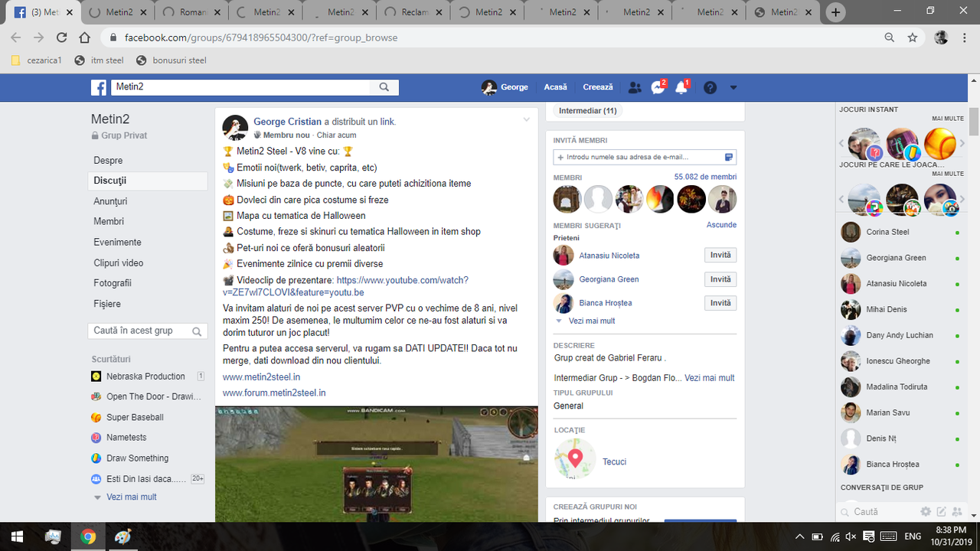Click the Tecuci location map thumbnail
Viewport: 980px width, 551px height.
(575, 458)
